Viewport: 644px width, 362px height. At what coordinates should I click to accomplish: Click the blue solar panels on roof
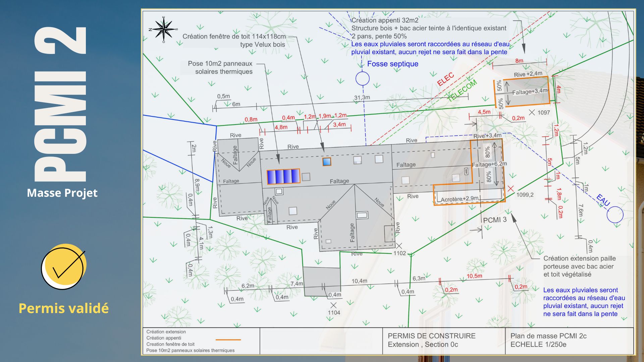[x=283, y=176]
